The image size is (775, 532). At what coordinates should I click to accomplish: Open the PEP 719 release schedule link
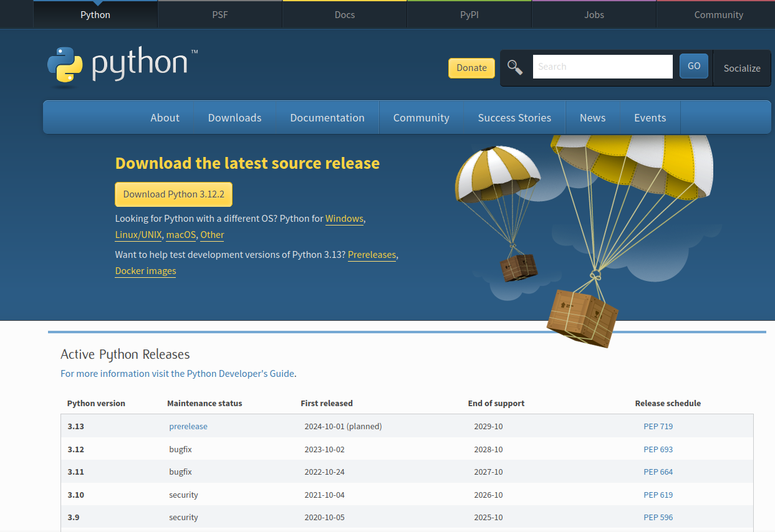[x=658, y=427]
